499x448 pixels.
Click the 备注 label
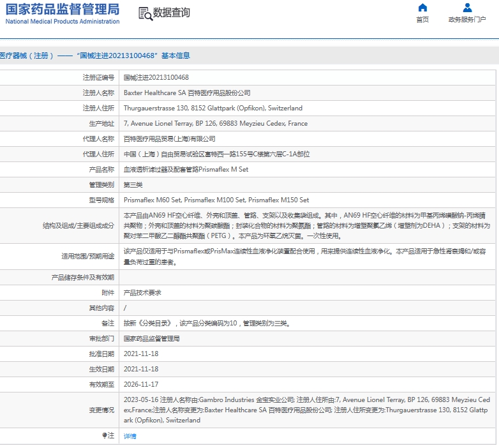[x=108, y=324]
